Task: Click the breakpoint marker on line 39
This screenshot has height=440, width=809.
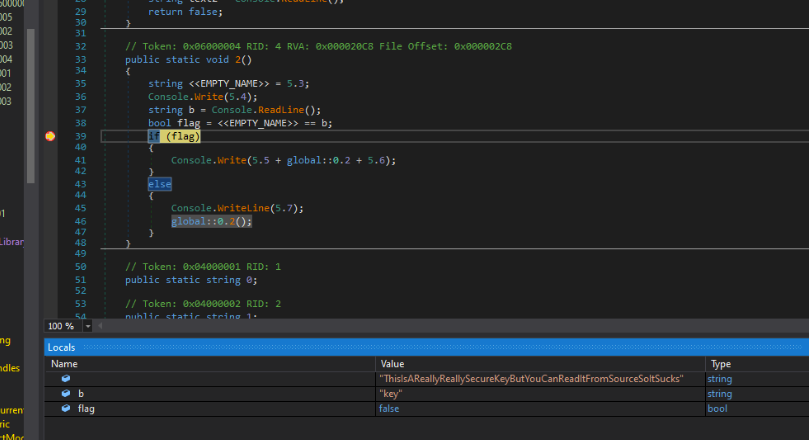Action: coord(50,136)
